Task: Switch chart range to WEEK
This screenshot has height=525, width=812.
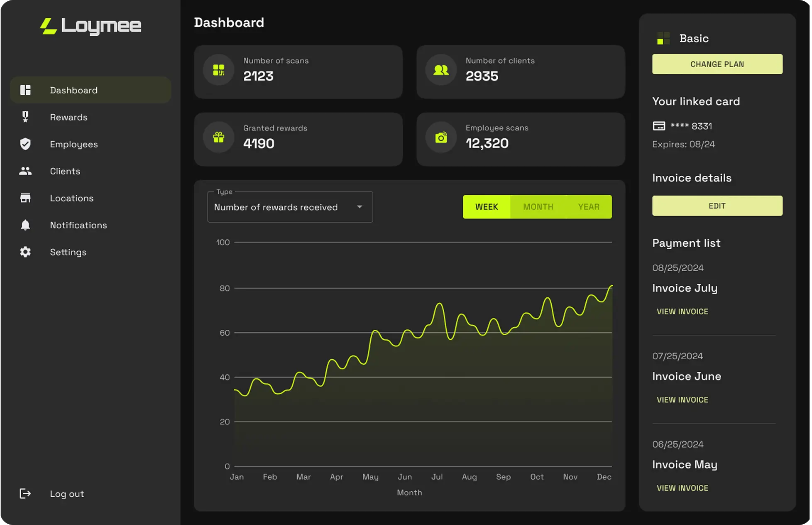Action: [x=486, y=207]
